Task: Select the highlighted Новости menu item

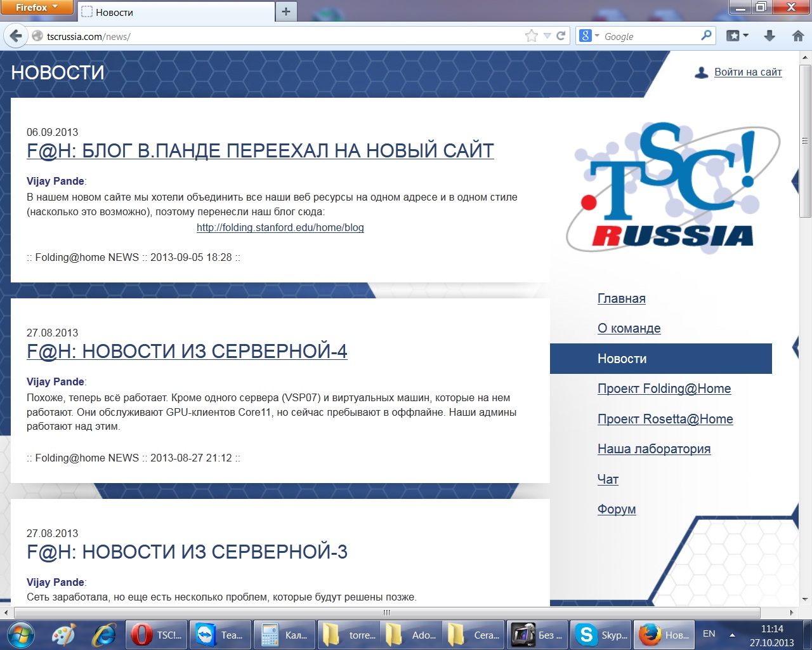Action: (x=661, y=359)
